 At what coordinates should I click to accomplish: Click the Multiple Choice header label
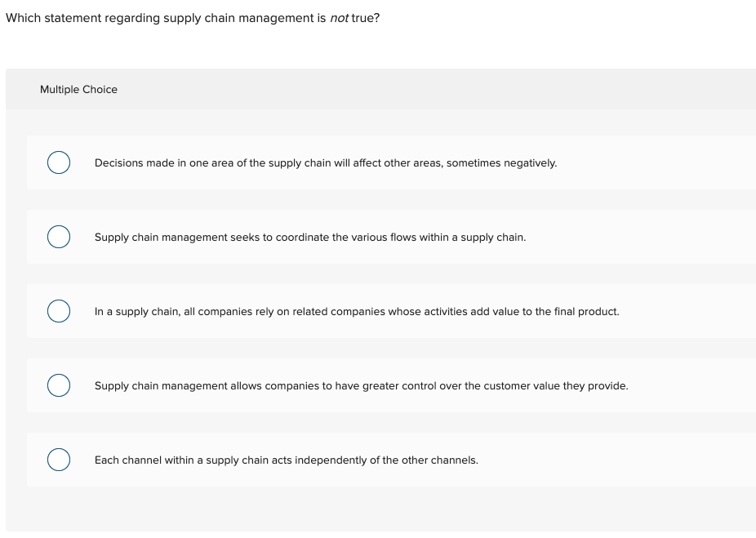(x=78, y=89)
